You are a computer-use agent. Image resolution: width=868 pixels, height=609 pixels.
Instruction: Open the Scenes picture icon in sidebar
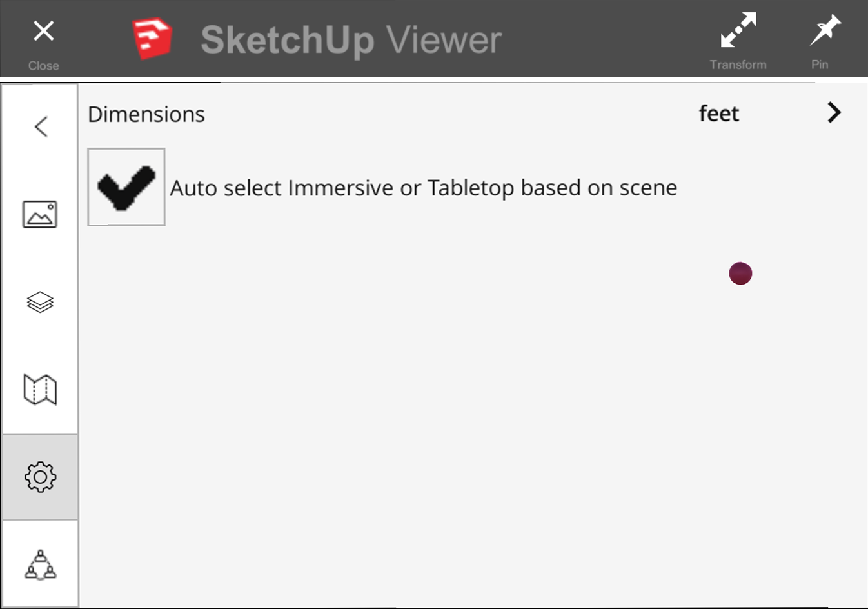pos(40,214)
